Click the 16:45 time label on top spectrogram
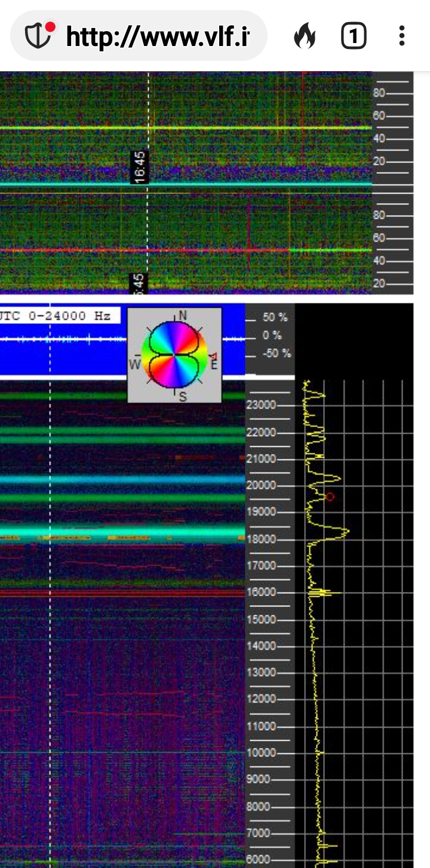This screenshot has width=430, height=868. tap(139, 167)
